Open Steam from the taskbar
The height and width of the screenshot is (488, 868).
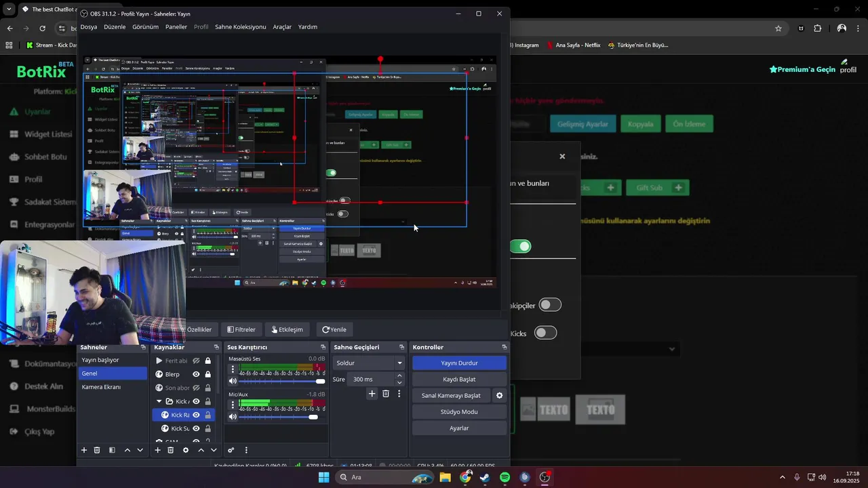[x=485, y=477]
